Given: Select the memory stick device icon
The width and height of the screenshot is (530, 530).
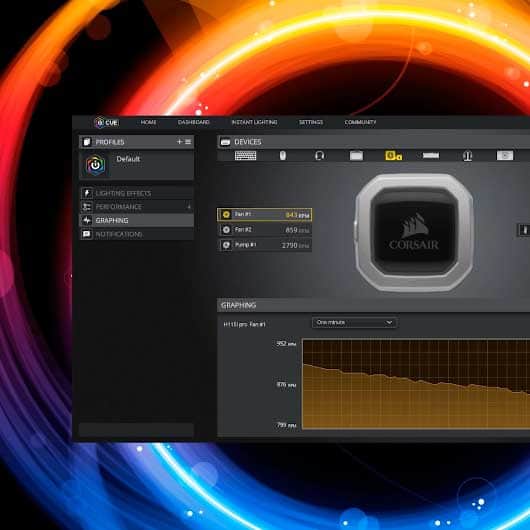Looking at the screenshot, I should point(431,155).
